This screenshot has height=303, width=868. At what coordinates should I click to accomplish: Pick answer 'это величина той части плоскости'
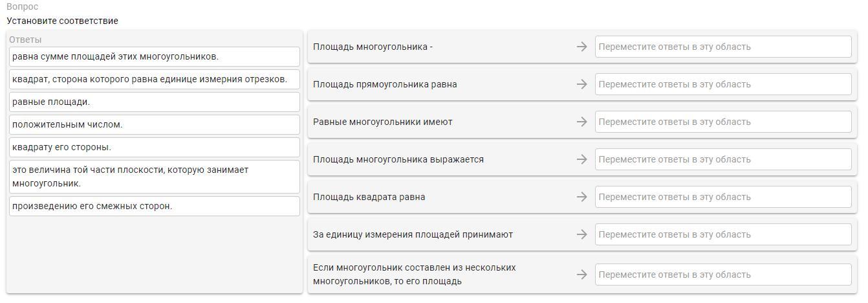(155, 176)
